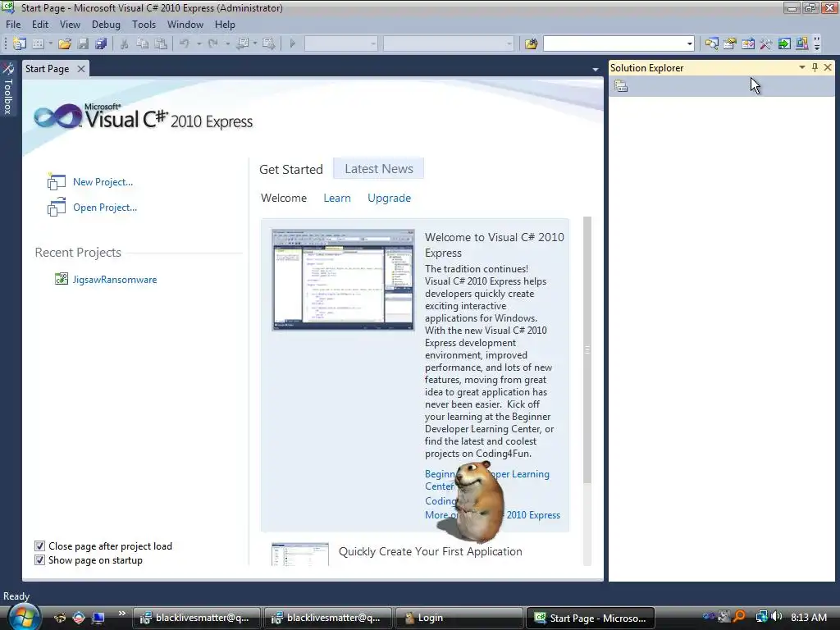Click the Start Page green arrow icon
The height and width of the screenshot is (630, 840).
(784, 43)
